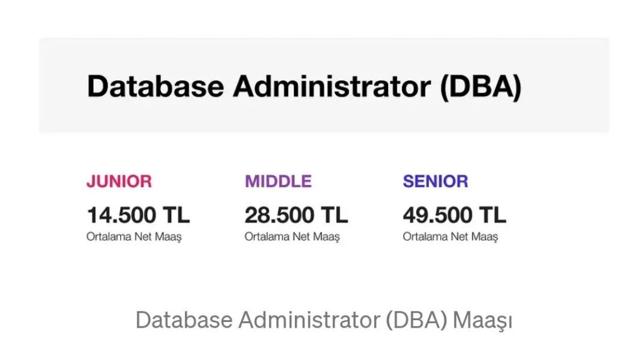Click the word "Database" in bold heading
Image resolution: width=644 pixels, height=361 pixels.
(x=155, y=86)
